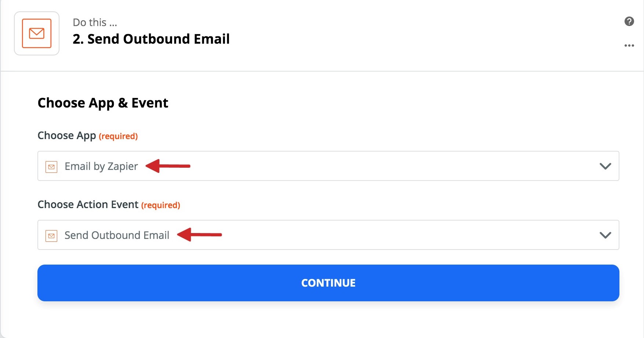Click the small email icon beside Send Outbound Email
The height and width of the screenshot is (338, 644).
(51, 236)
